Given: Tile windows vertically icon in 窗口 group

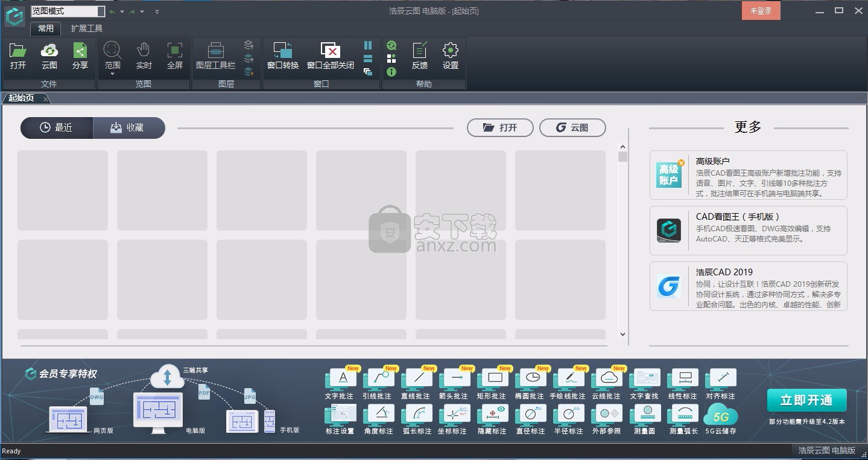Looking at the screenshot, I should point(368,45).
